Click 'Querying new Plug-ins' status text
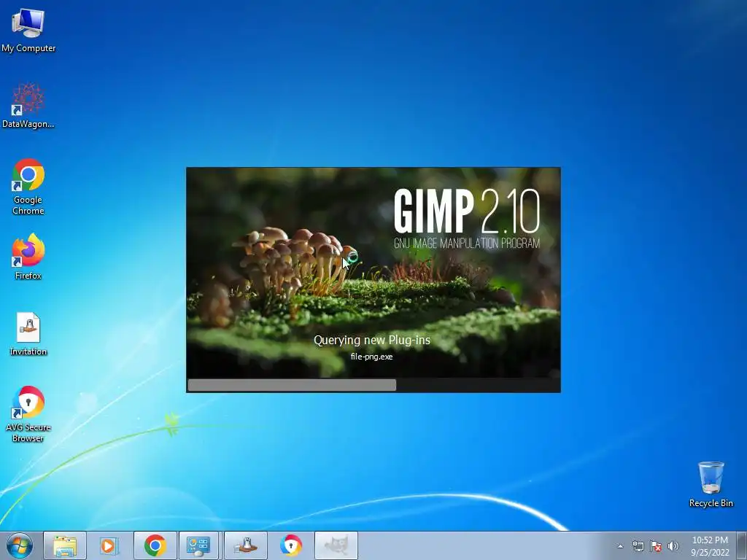 372,340
